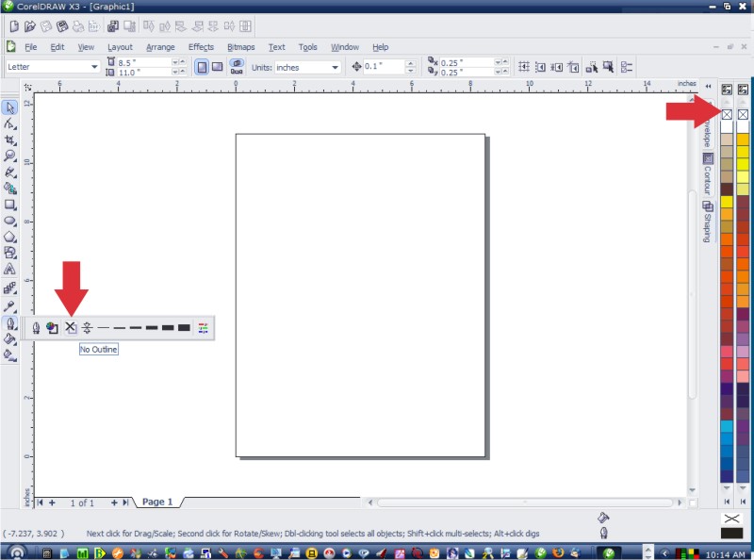The height and width of the screenshot is (560, 754).
Task: Click the black outline color indicator
Action: pyautogui.click(x=732, y=533)
